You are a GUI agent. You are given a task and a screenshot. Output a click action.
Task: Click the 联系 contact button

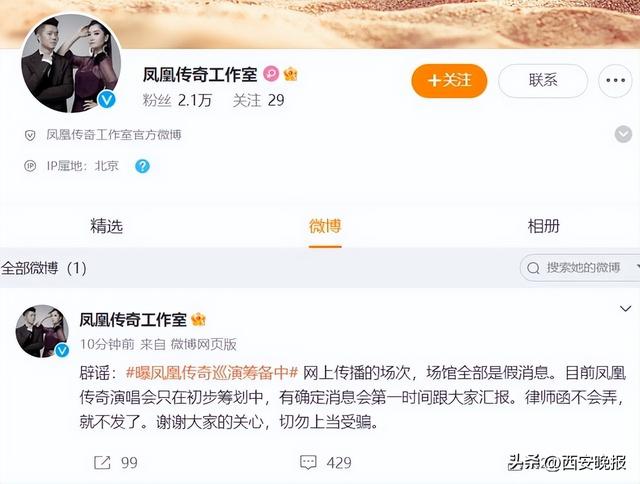tap(543, 80)
